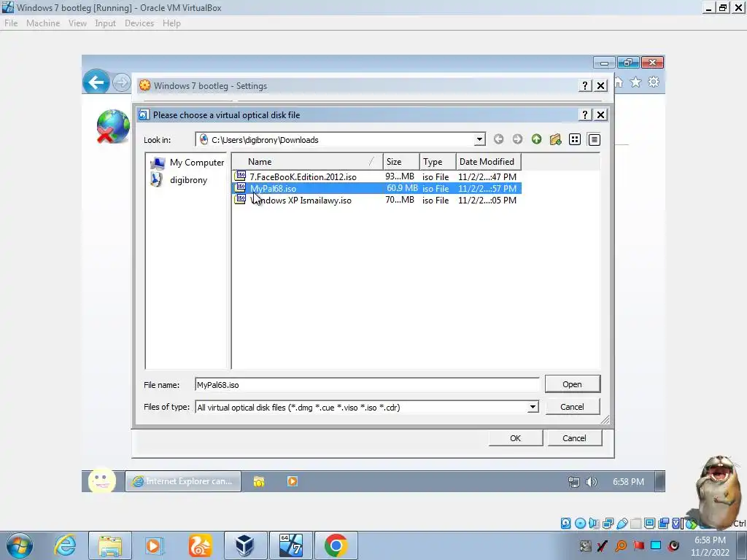
Task: Sort files by Date Modified column
Action: click(488, 162)
